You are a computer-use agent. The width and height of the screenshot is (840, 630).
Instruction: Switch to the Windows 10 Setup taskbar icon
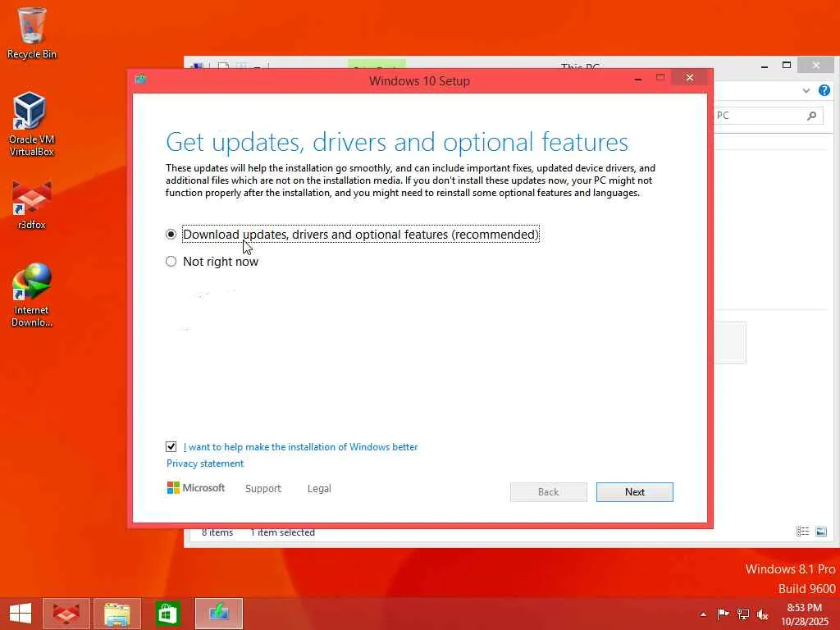pos(218,614)
